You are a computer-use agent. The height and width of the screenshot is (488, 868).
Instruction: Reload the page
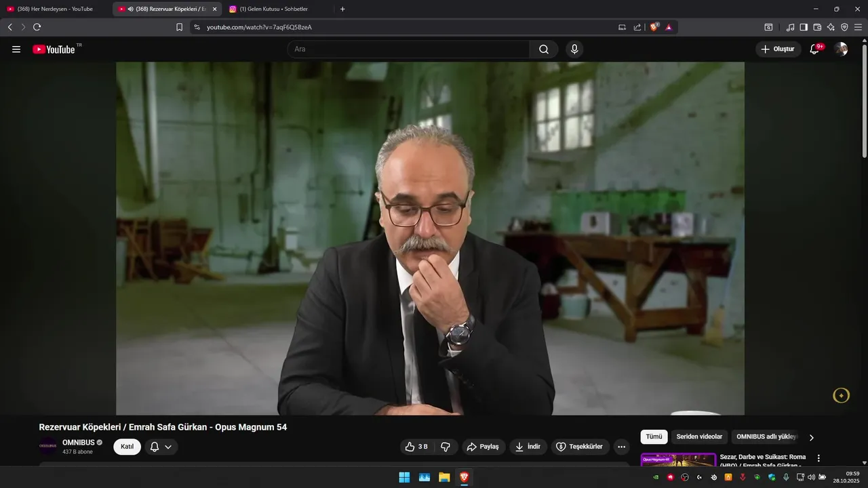pos(37,27)
